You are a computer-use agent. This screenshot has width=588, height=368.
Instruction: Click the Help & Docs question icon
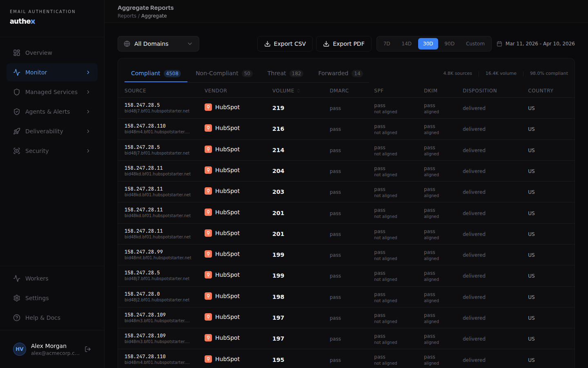(x=17, y=318)
